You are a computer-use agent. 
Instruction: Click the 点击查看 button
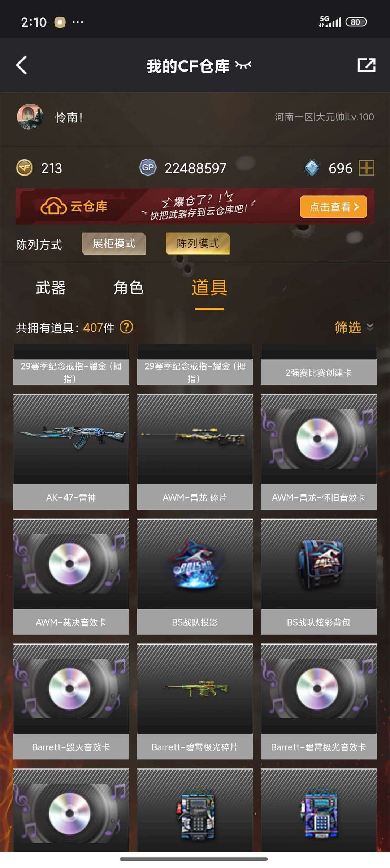tap(333, 207)
